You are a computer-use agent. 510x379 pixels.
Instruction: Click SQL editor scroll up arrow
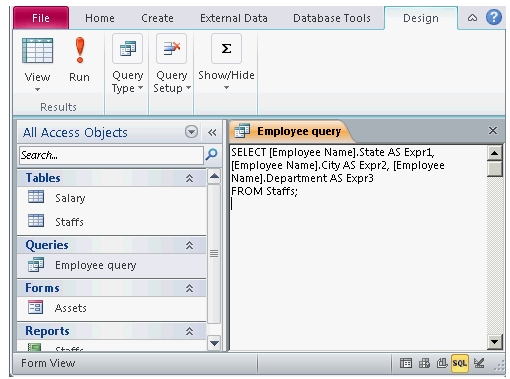[x=494, y=153]
